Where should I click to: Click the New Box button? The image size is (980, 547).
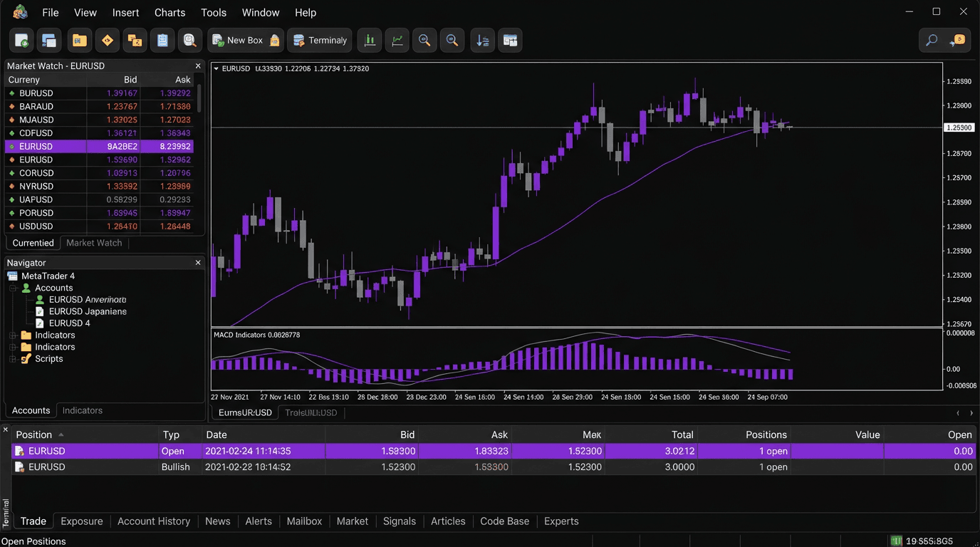pyautogui.click(x=246, y=41)
